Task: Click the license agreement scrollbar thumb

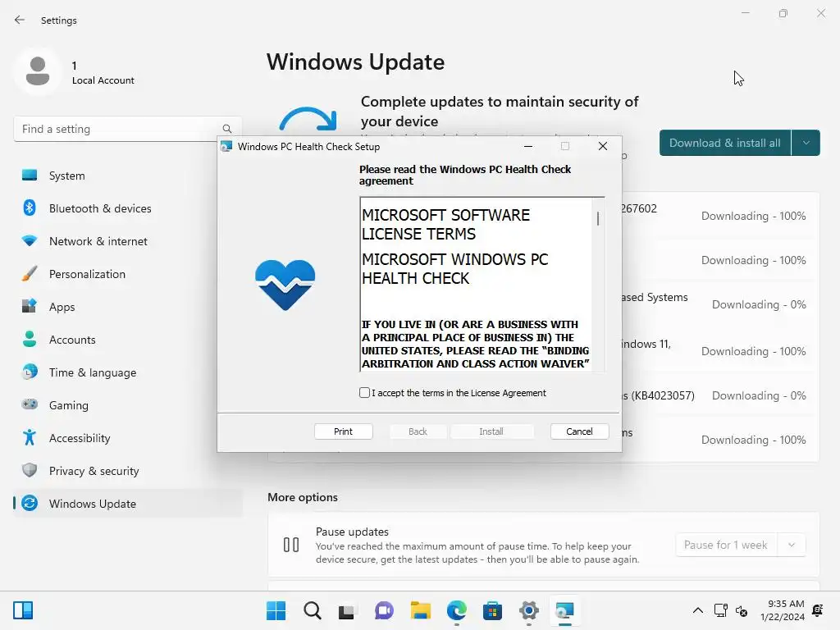Action: pos(598,218)
